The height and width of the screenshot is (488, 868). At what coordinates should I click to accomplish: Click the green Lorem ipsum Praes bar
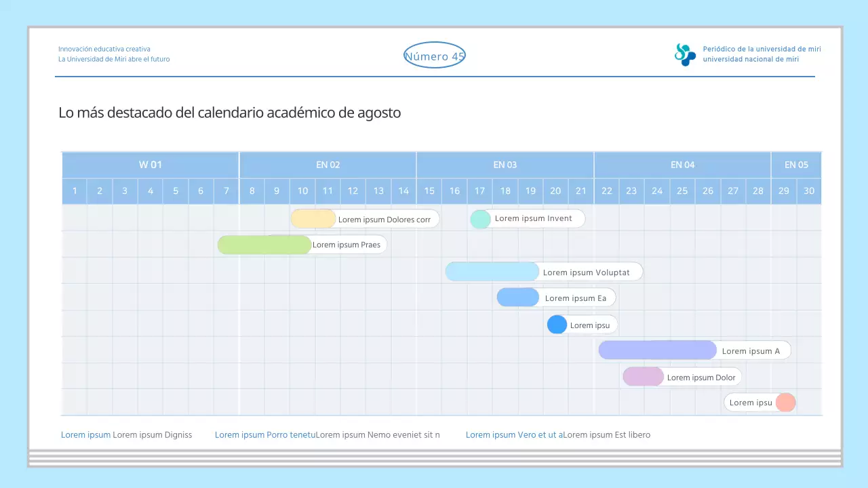click(x=264, y=245)
